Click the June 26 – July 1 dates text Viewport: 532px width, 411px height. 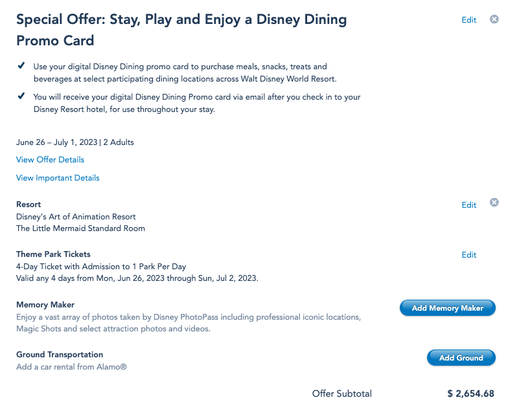point(56,142)
